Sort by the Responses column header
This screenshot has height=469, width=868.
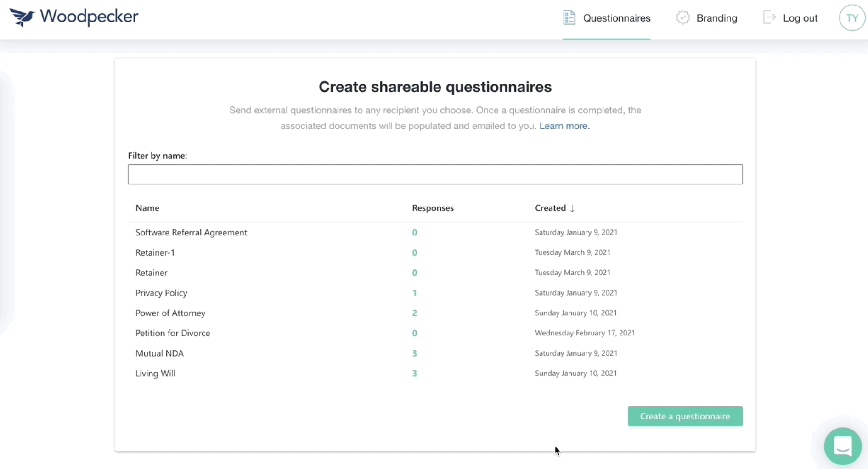click(433, 208)
